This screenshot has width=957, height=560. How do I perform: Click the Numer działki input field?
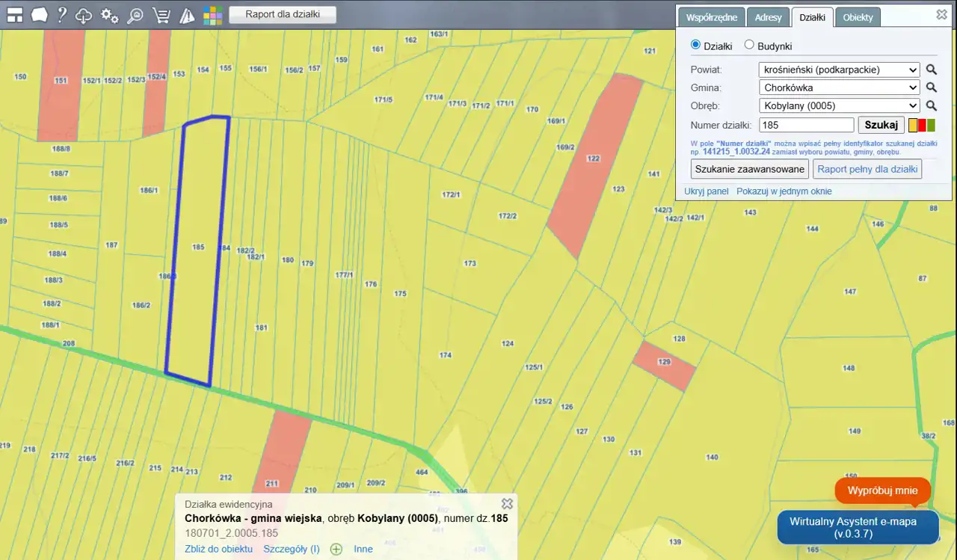806,126
